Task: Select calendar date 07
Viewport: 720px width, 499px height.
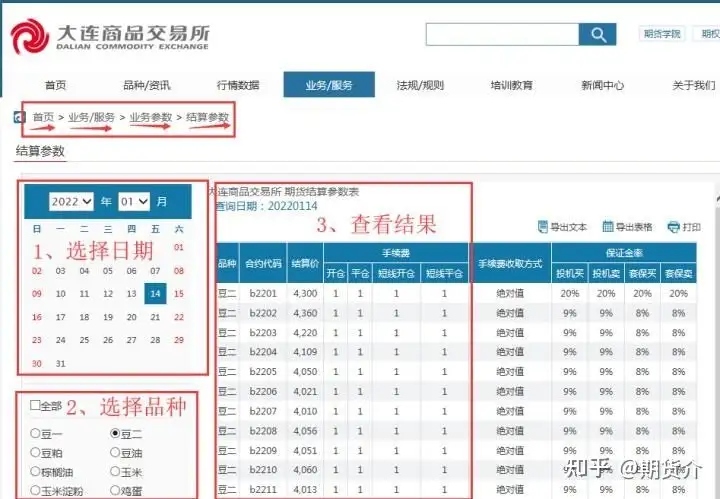Action: (x=155, y=271)
